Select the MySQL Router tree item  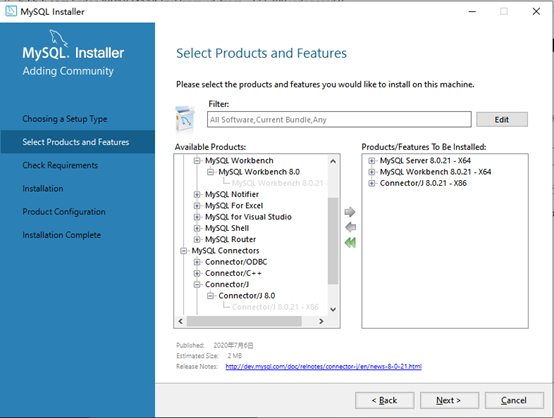[x=230, y=240]
